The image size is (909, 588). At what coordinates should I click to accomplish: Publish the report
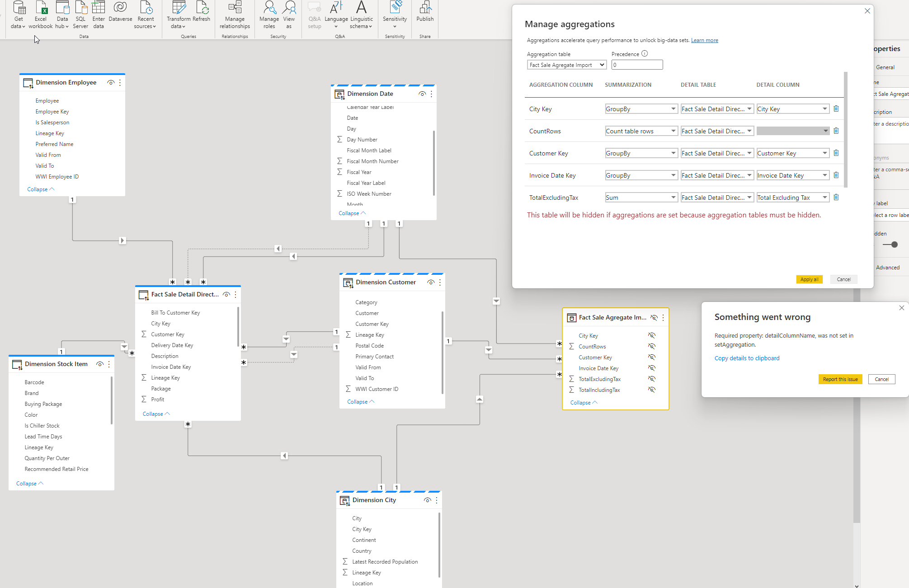[425, 12]
